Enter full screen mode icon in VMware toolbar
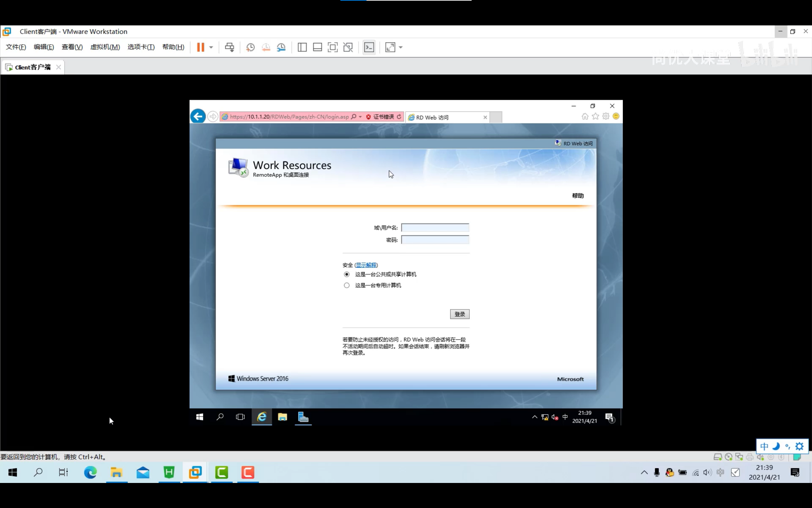Image resolution: width=812 pixels, height=508 pixels. click(x=332, y=47)
